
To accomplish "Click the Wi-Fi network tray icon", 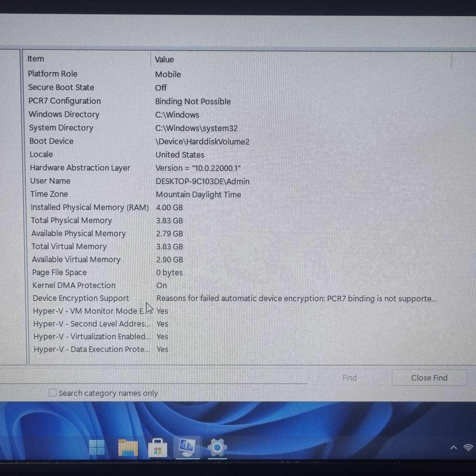I will [468, 448].
